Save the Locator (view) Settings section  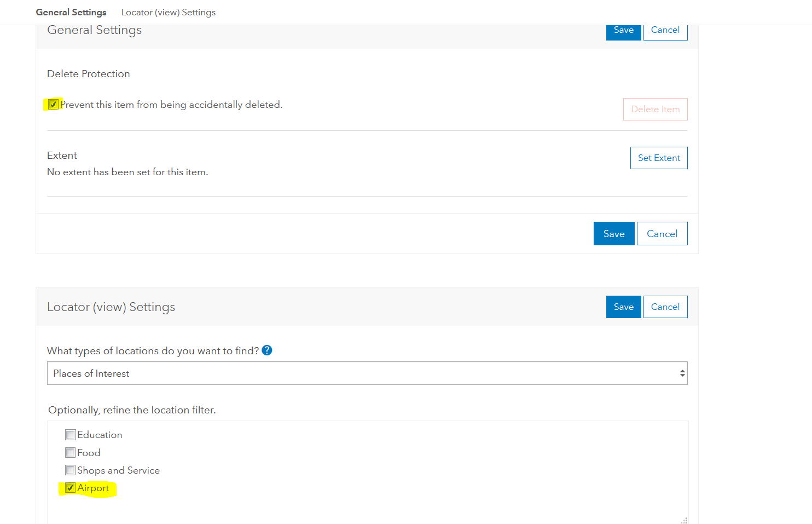pos(623,307)
